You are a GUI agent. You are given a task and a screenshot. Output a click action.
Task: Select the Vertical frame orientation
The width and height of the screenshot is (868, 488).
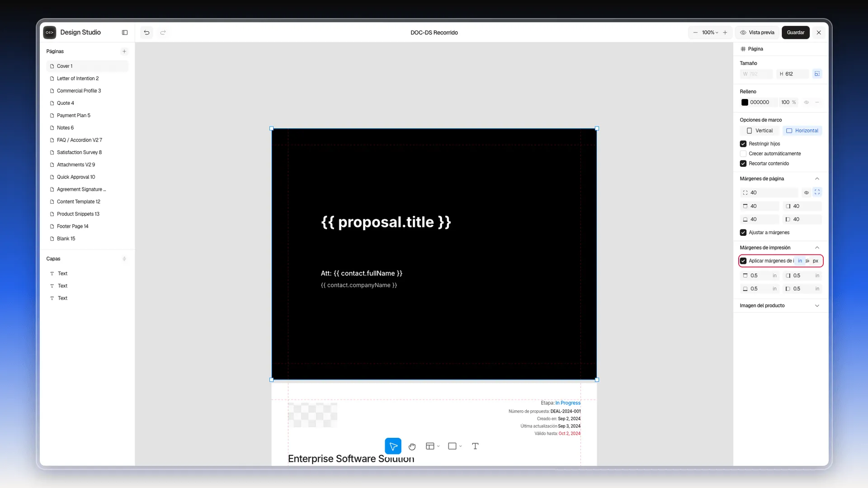click(x=760, y=131)
